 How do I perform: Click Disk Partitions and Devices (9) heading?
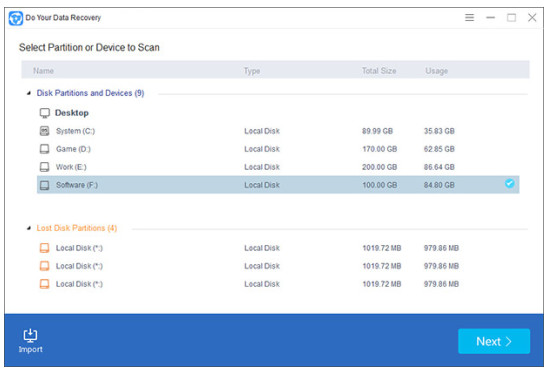tap(91, 93)
